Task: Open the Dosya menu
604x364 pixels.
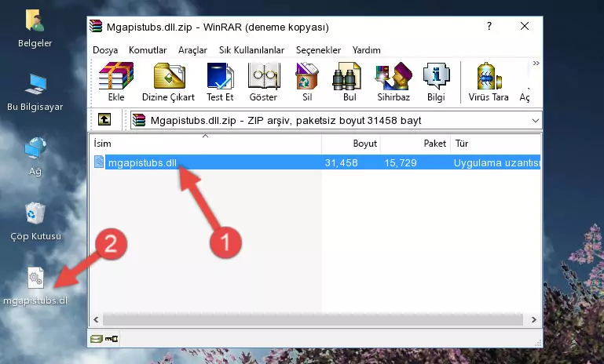Action: click(105, 50)
